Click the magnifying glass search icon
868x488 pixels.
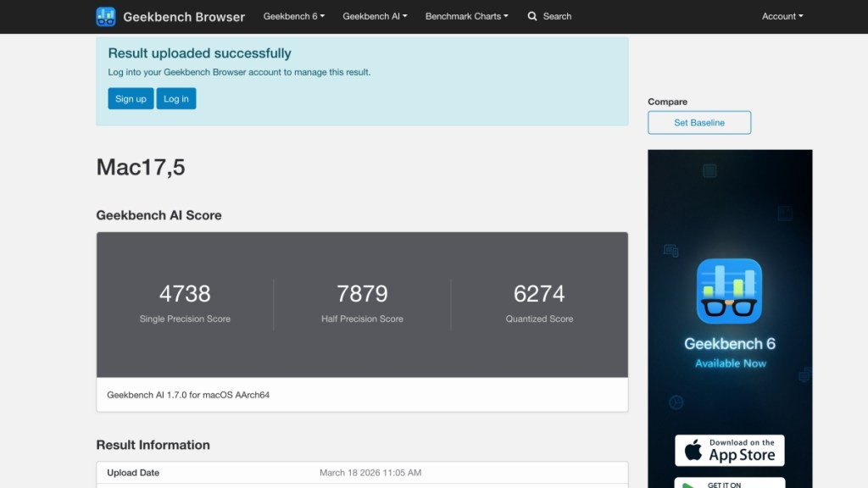(x=531, y=15)
